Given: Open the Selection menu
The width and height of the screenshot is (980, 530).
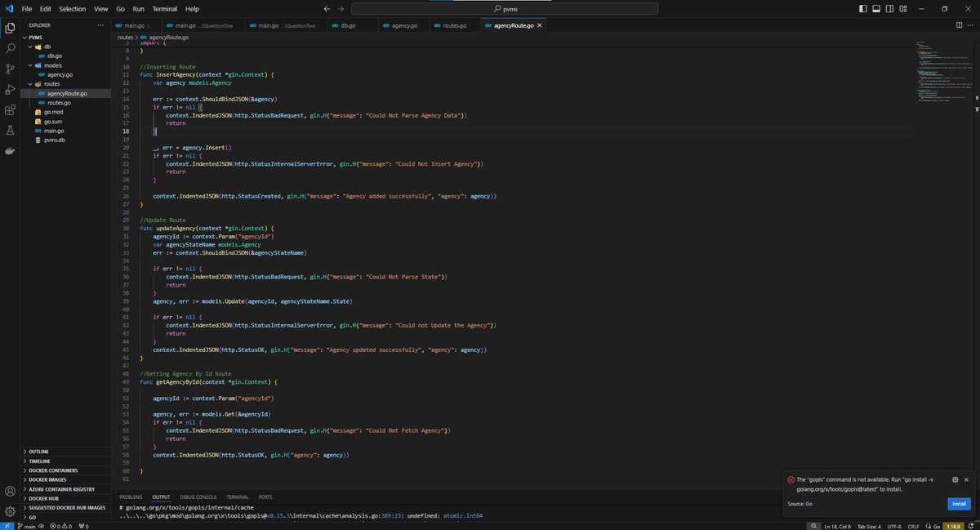Looking at the screenshot, I should tap(72, 8).
